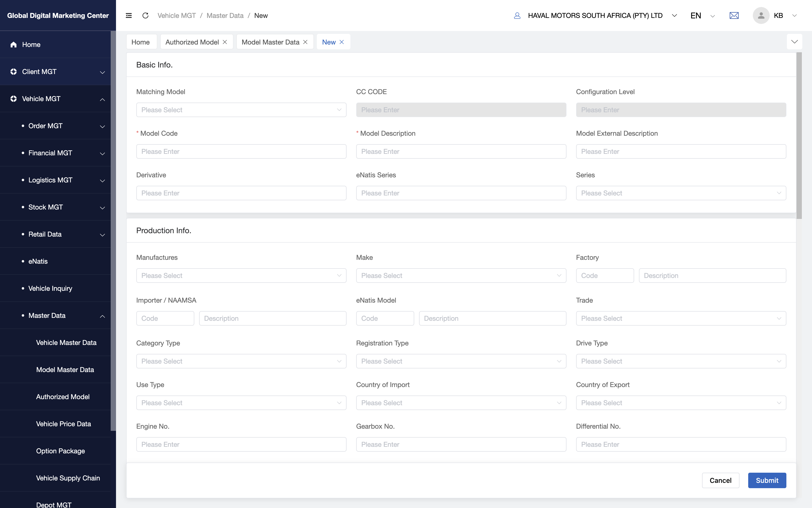The image size is (812, 508).
Task: Open the Drive Type dropdown
Action: [681, 361]
